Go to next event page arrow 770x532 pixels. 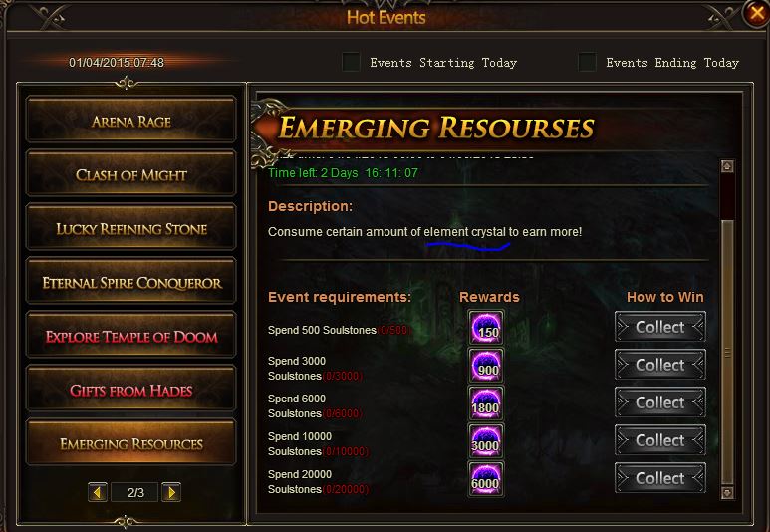(171, 492)
